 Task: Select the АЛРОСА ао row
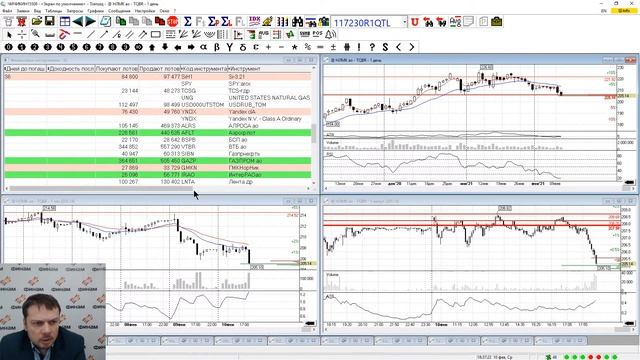(x=158, y=126)
